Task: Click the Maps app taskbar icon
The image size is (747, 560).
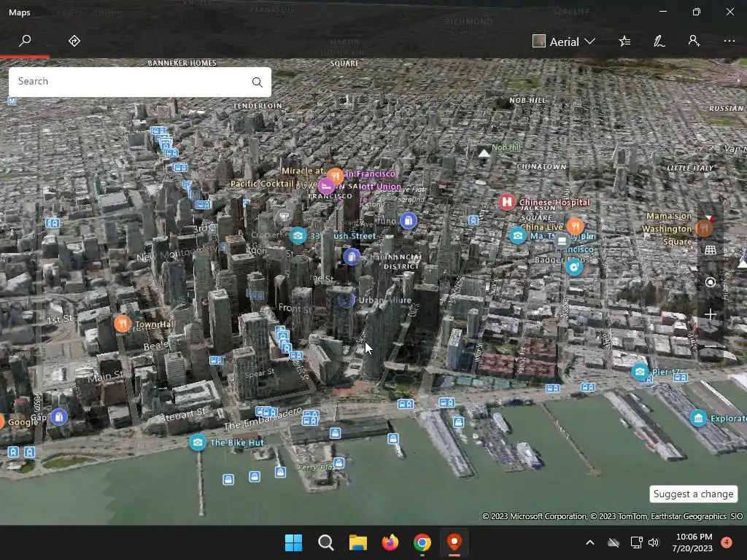Action: tap(454, 542)
